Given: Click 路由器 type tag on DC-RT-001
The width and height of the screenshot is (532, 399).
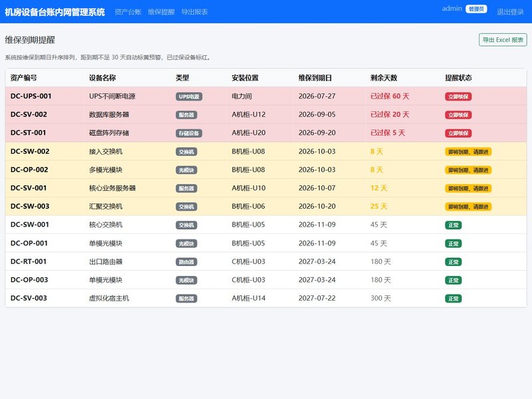Looking at the screenshot, I should pos(186,262).
